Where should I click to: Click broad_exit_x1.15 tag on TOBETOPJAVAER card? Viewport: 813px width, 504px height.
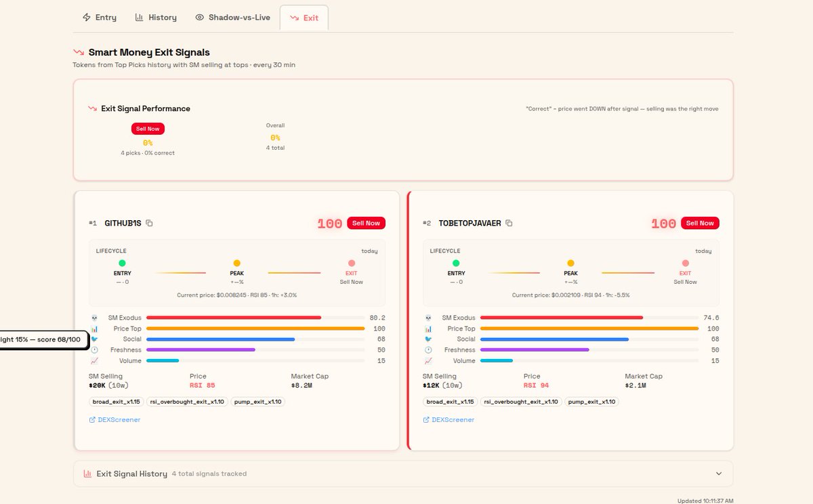pyautogui.click(x=450, y=402)
